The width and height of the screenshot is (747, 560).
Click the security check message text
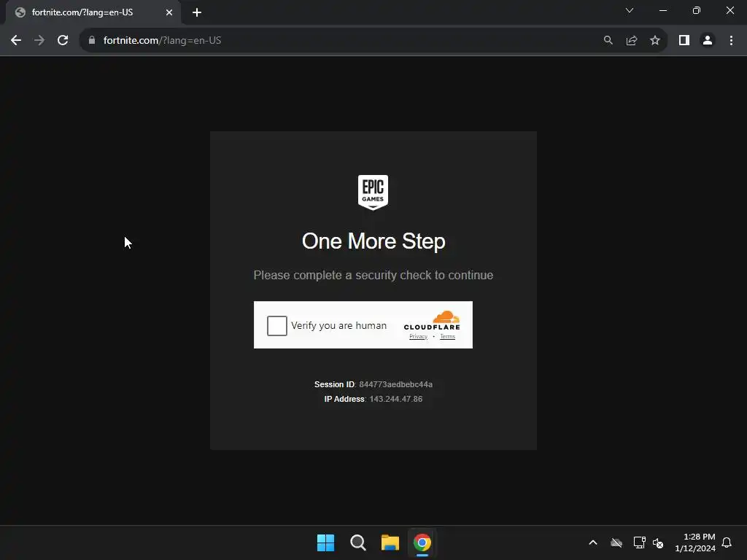(x=373, y=275)
